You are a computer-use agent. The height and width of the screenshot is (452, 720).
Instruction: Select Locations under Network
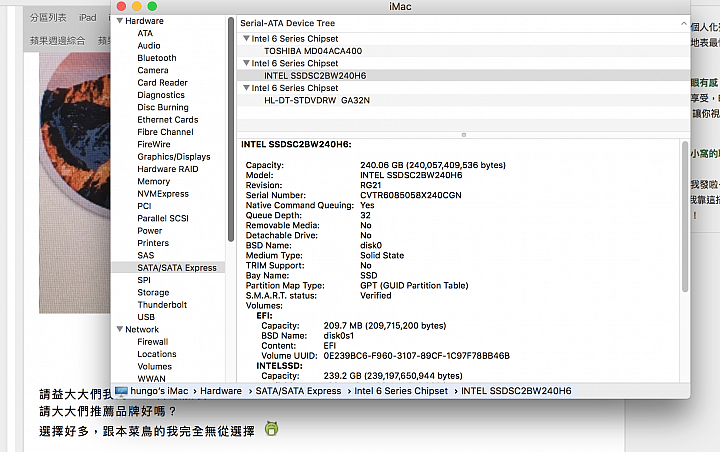tap(157, 354)
